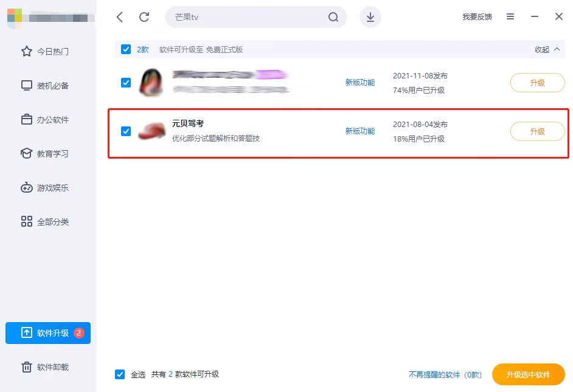Toggle the 2款 group header checkbox

tap(126, 49)
